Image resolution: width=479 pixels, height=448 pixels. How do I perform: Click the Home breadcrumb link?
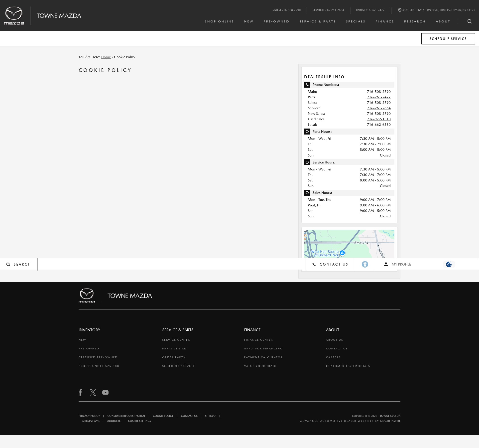pyautogui.click(x=106, y=57)
